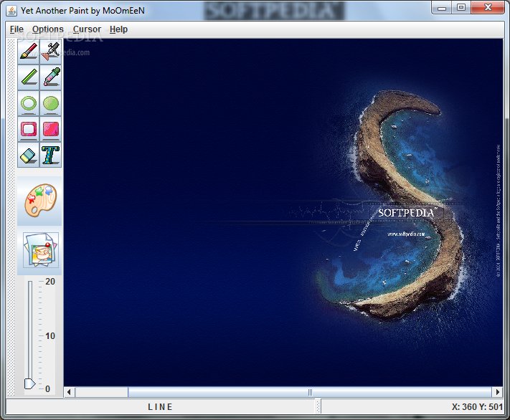Minimize the Yet Another Paint window
510x420 pixels.
(442, 7)
